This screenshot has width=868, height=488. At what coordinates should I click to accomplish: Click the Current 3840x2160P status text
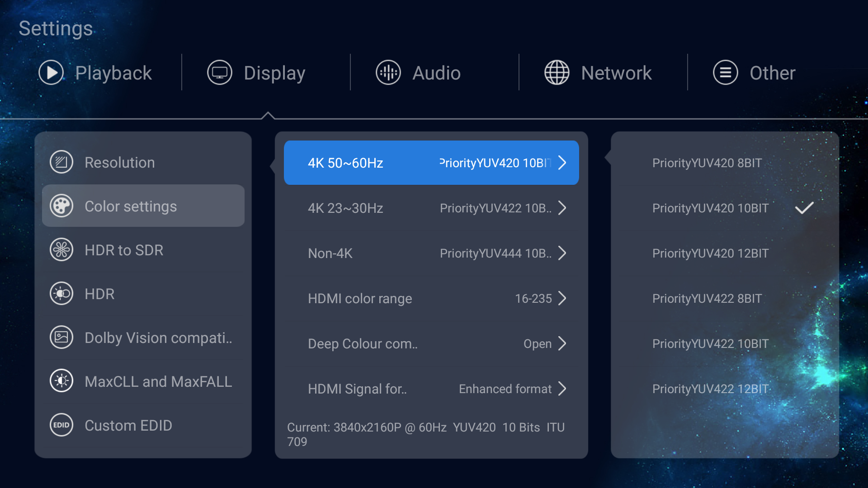(426, 434)
